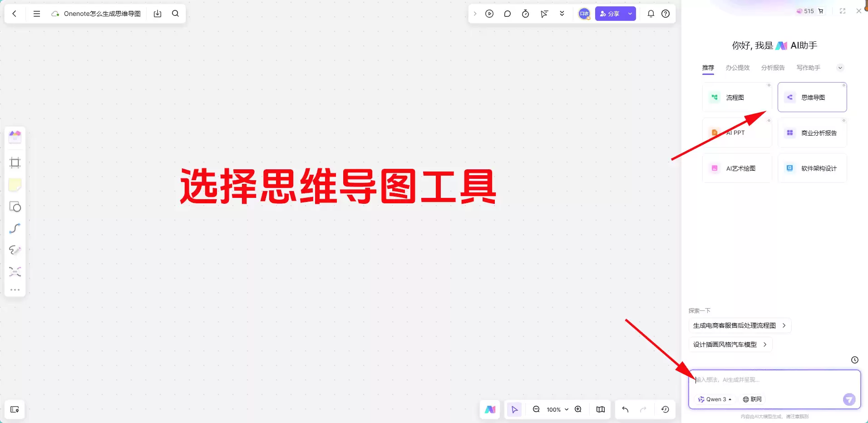The width and height of the screenshot is (868, 423).
Task: Collapse top toolbar with right chevron
Action: click(475, 14)
